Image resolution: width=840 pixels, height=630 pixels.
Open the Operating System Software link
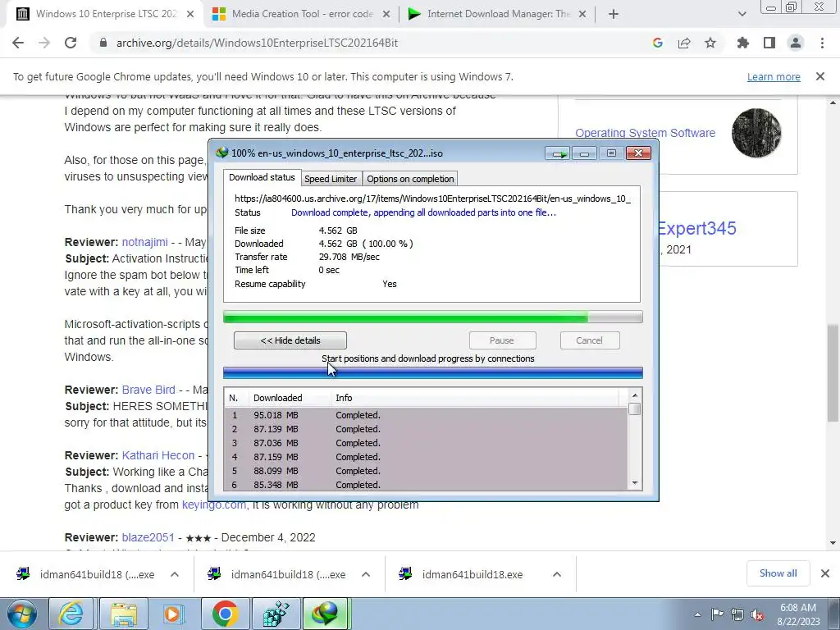(645, 133)
